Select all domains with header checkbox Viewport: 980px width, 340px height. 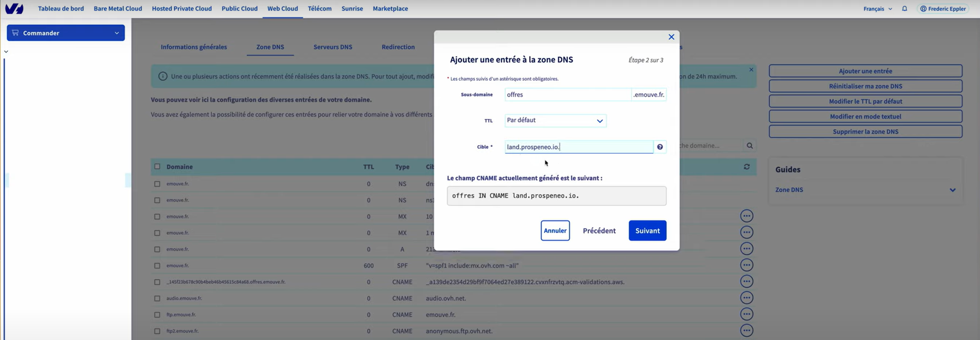point(157,166)
